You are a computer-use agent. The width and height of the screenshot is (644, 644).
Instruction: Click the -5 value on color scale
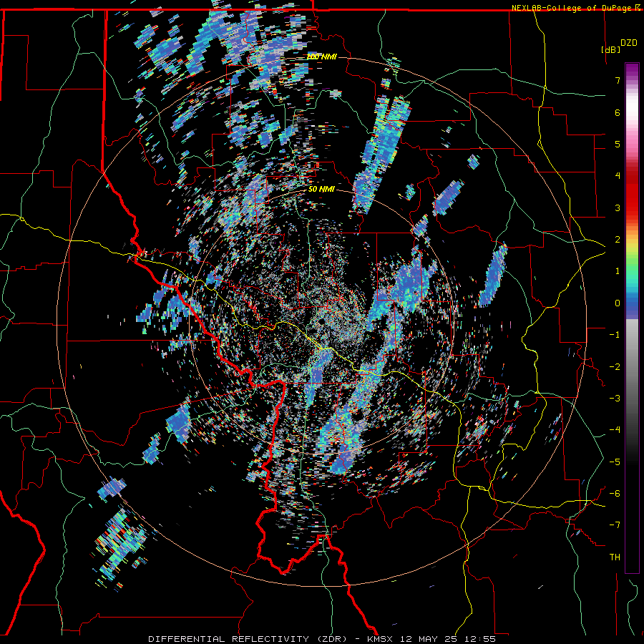coord(615,462)
